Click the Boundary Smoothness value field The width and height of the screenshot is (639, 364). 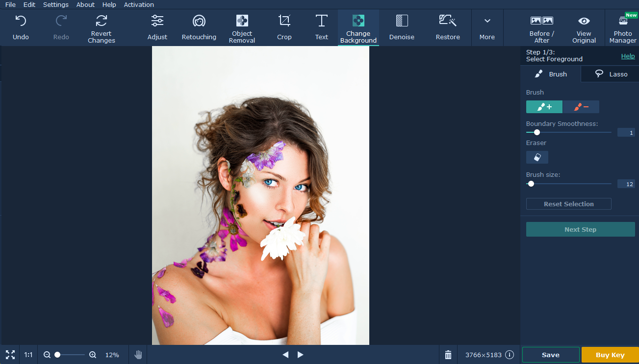click(626, 132)
